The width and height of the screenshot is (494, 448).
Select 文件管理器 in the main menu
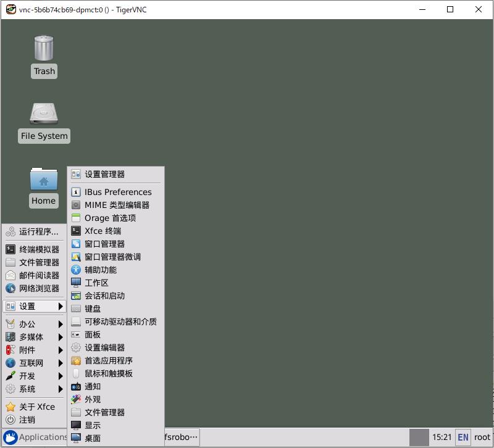point(35,262)
